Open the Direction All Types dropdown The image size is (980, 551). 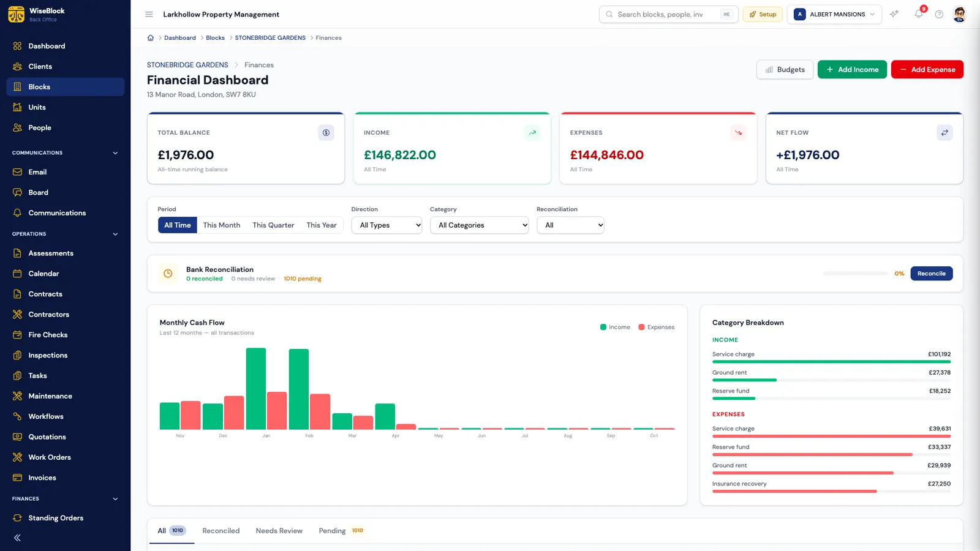click(386, 225)
